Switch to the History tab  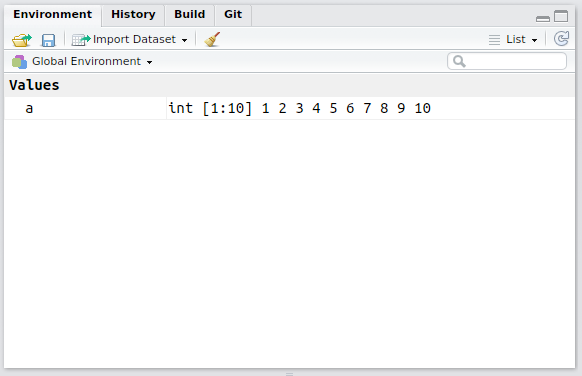133,14
